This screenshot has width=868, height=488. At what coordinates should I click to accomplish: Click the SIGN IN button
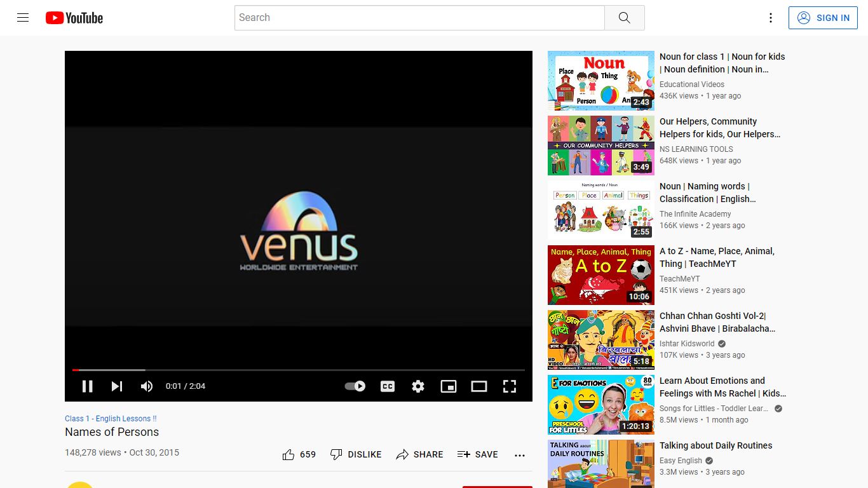823,18
